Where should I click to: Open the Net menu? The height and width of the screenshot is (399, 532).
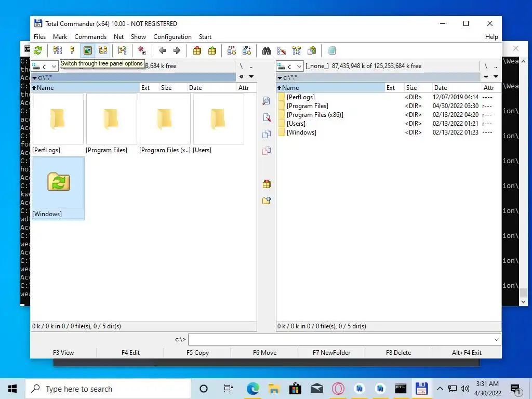pos(119,37)
